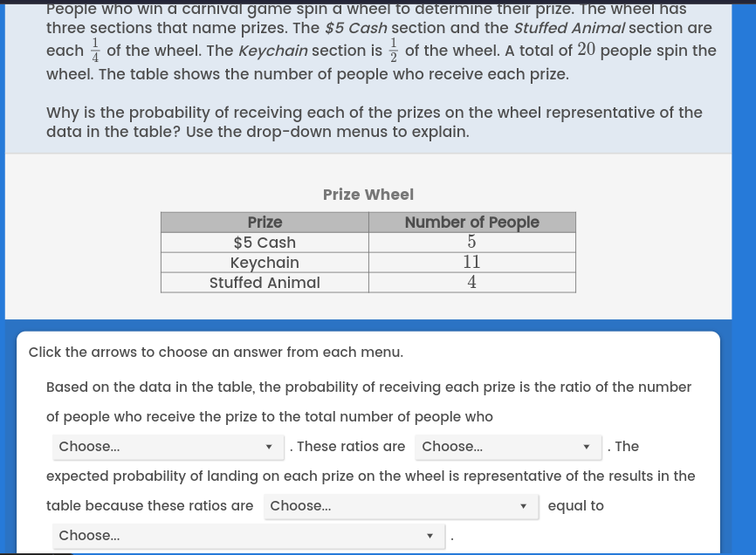756x555 pixels.
Task: Open the last Choose... dropdown menu
Action: click(249, 535)
